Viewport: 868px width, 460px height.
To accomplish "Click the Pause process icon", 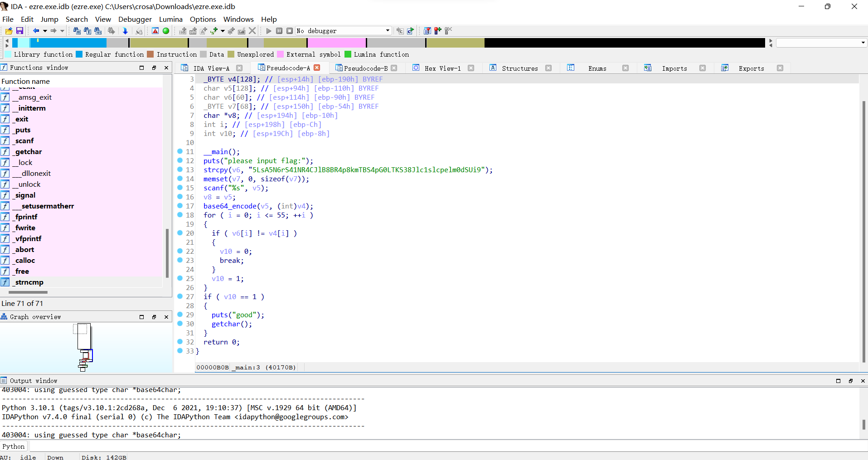I will click(279, 31).
